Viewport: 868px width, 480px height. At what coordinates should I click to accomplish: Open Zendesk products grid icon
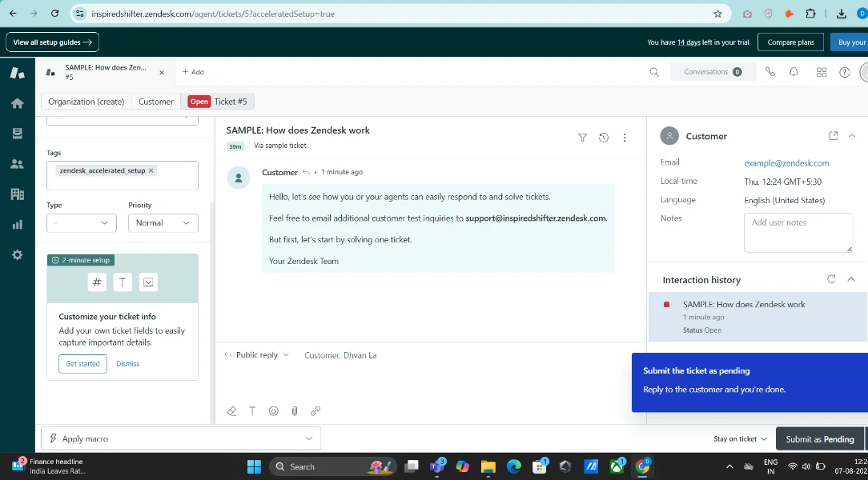pos(822,72)
